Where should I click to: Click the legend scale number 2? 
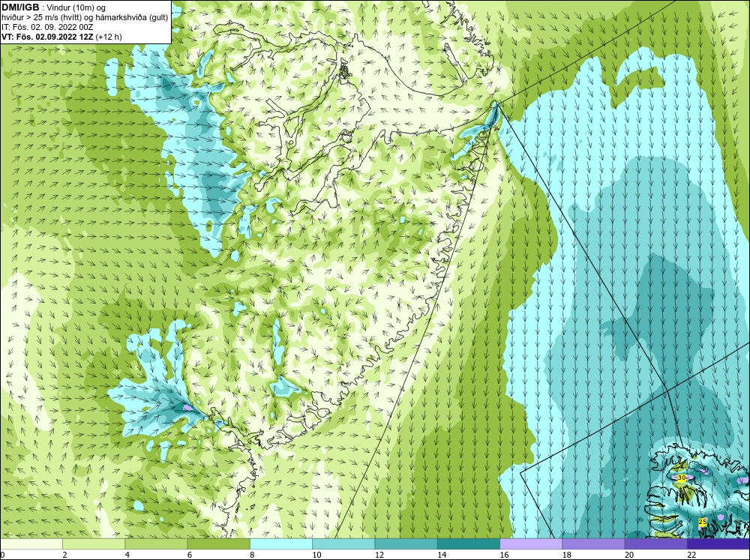(64, 555)
